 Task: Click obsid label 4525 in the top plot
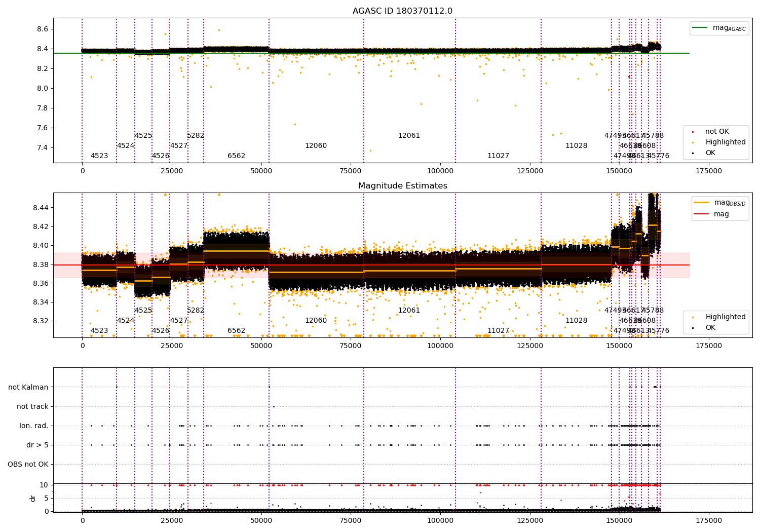click(x=143, y=136)
